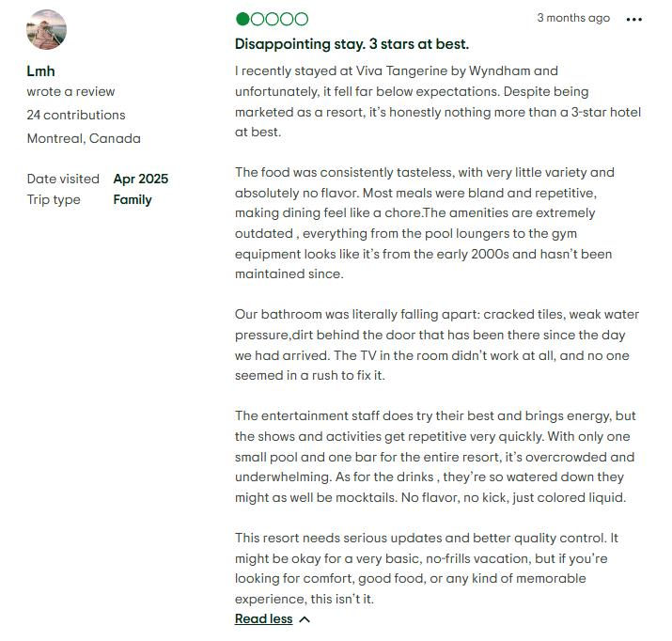
Task: Click the 'resort needs serious updates' paragraph
Action: click(x=427, y=569)
